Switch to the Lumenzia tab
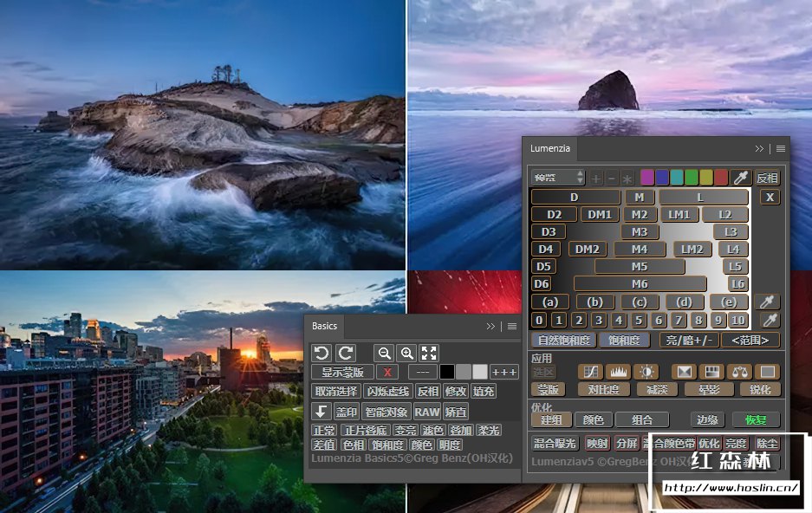Screen dimensions: 812x513 [x=550, y=148]
